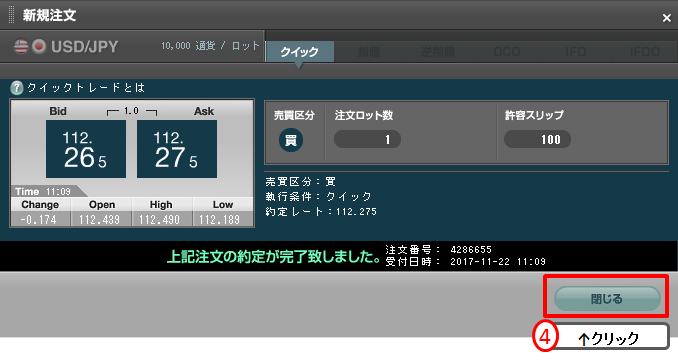Viewport: 678px width, 364px height.
Task: Click the 買 buy indicator circle
Action: pos(291,140)
